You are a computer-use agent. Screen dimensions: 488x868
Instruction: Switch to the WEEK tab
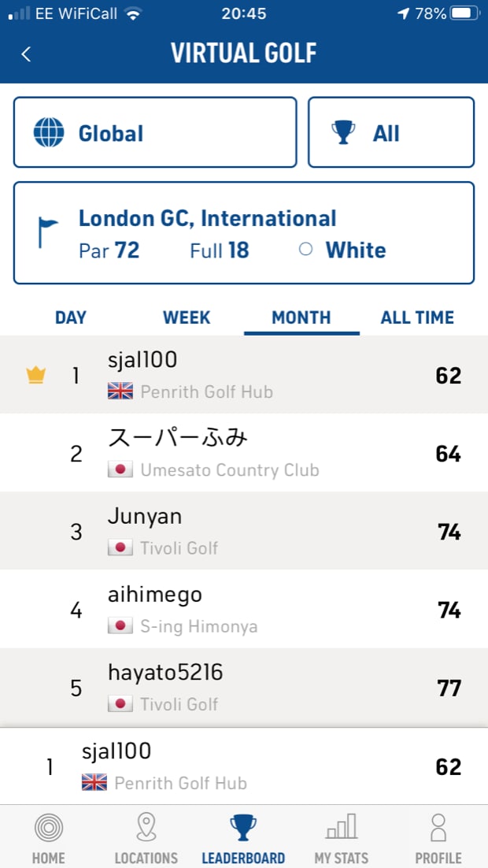[187, 317]
